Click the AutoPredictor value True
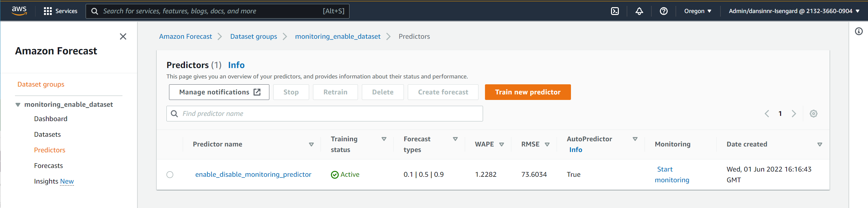This screenshot has width=868, height=208. 574,175
